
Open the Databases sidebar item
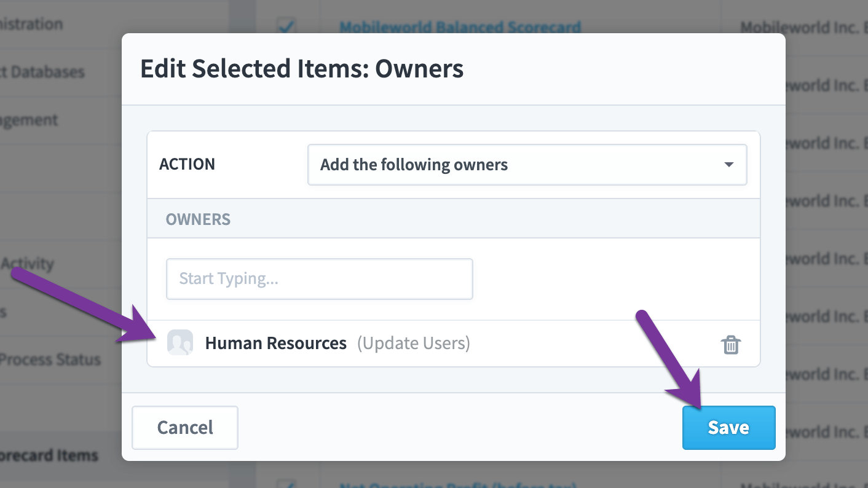[x=42, y=72]
